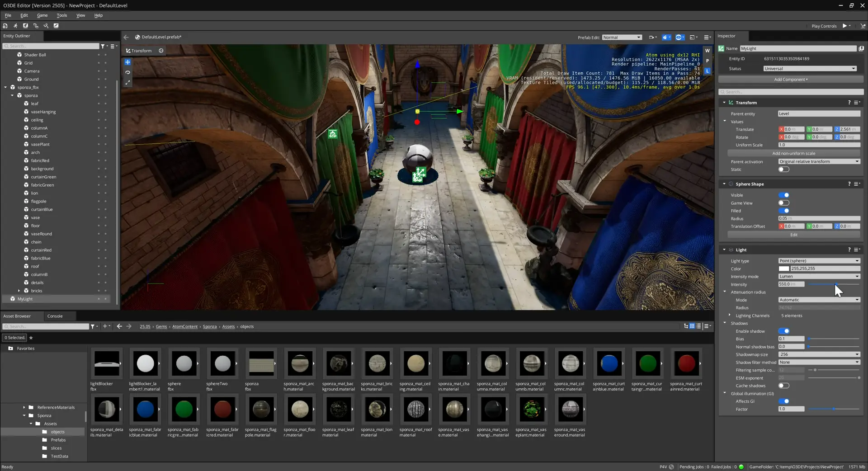Click the Add Component button
Screen dimensions: 868x471
790,80
